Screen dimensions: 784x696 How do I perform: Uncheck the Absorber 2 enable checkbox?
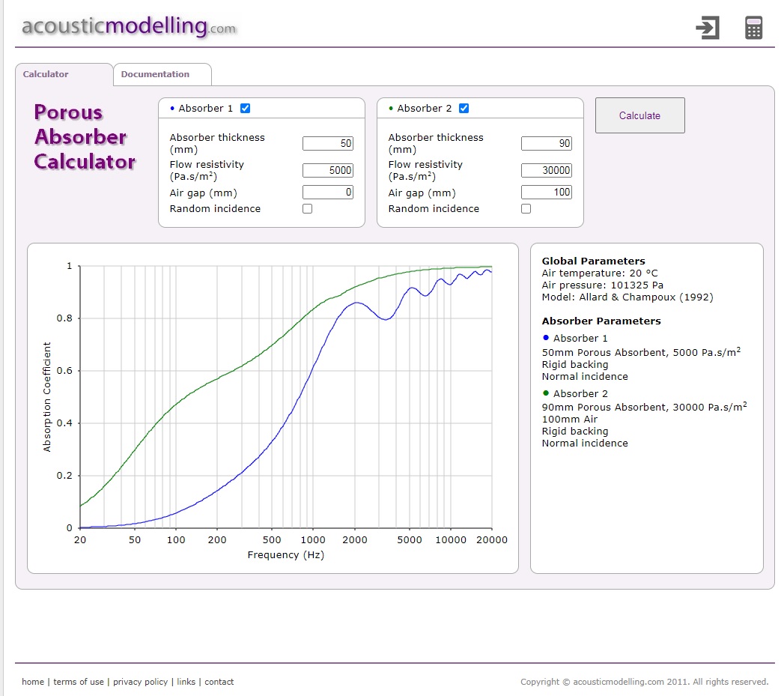coord(464,109)
